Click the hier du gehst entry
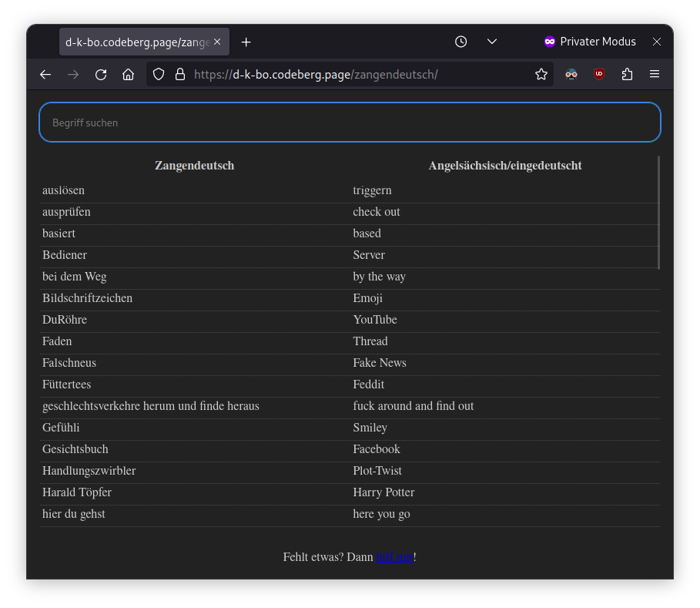 pyautogui.click(x=74, y=514)
